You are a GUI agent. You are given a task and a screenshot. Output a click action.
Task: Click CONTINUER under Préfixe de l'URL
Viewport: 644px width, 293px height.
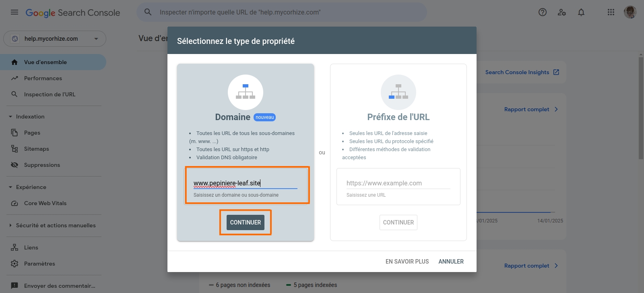click(x=398, y=222)
